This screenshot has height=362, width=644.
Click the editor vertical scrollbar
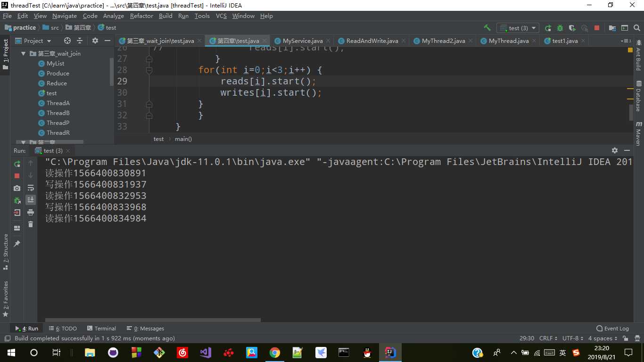[x=631, y=112]
